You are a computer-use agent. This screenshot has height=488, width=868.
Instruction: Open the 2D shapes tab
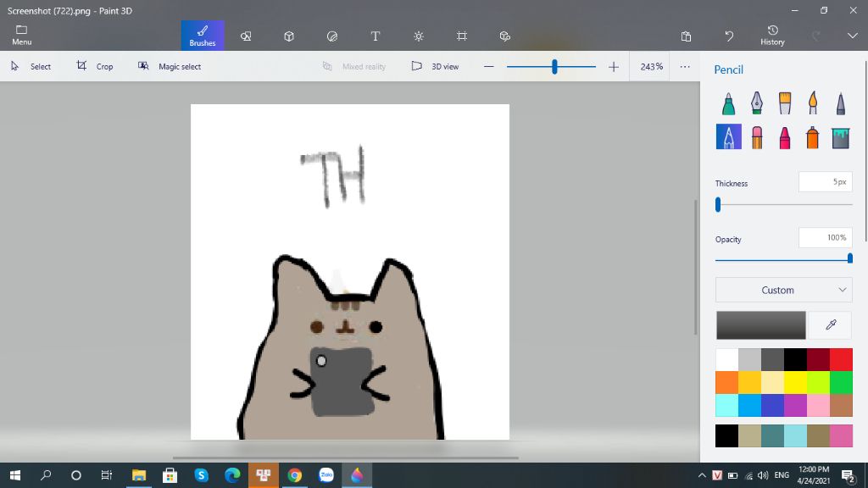click(246, 36)
